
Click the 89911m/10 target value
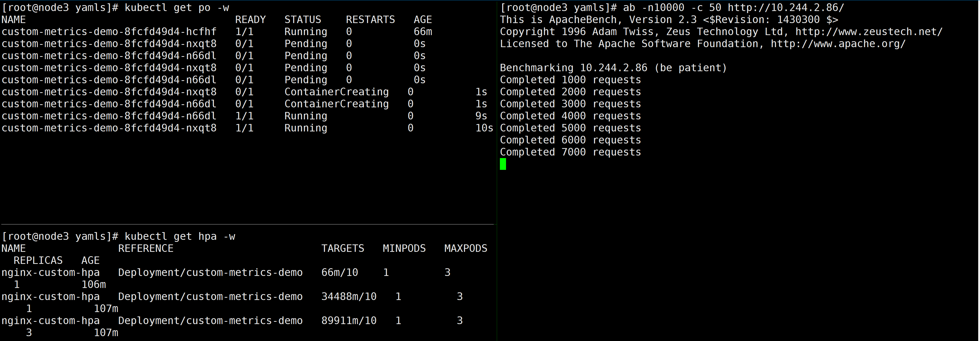[349, 321]
